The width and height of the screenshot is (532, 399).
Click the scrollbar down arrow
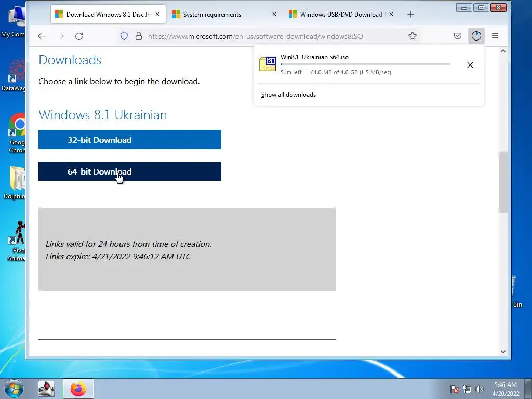503,352
